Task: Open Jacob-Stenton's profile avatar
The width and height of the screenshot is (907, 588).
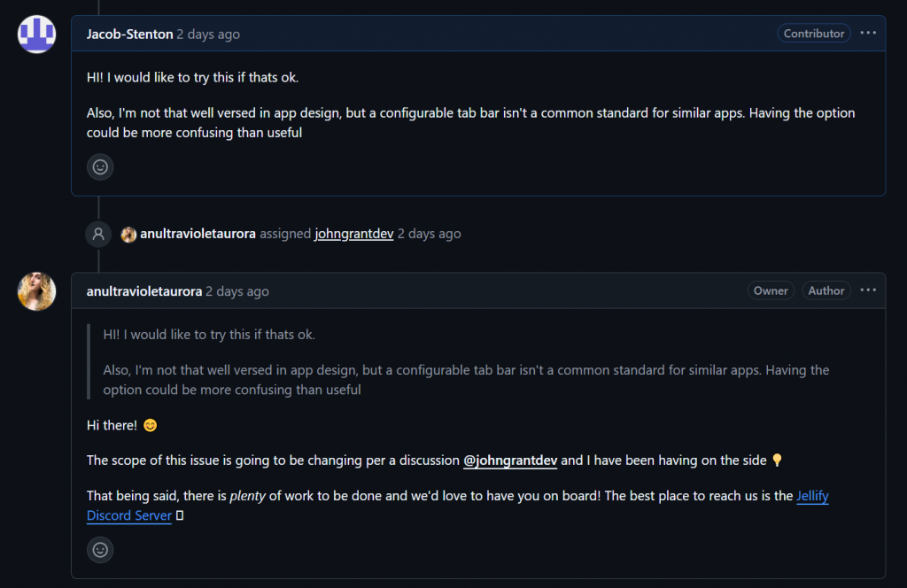Action: [x=36, y=35]
